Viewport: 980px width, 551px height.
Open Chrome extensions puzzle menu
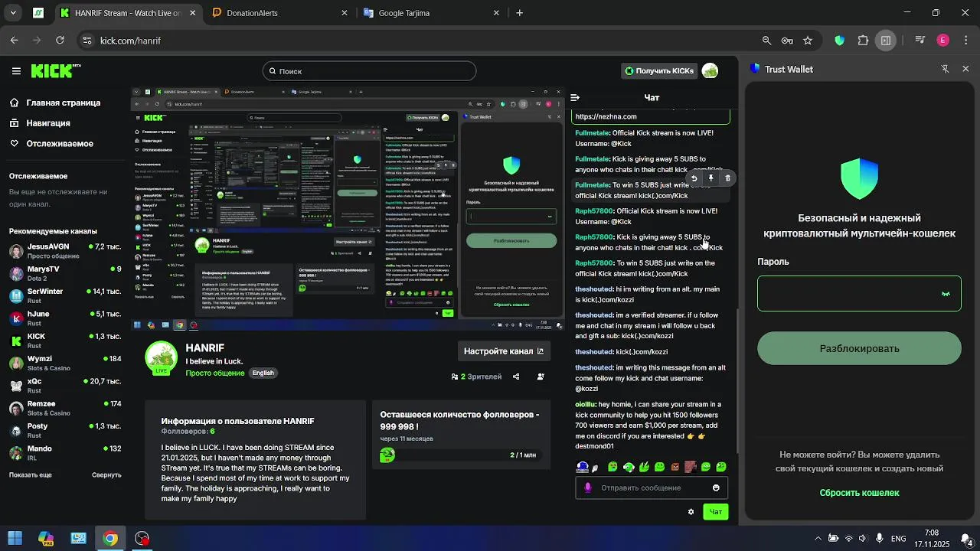pyautogui.click(x=864, y=41)
